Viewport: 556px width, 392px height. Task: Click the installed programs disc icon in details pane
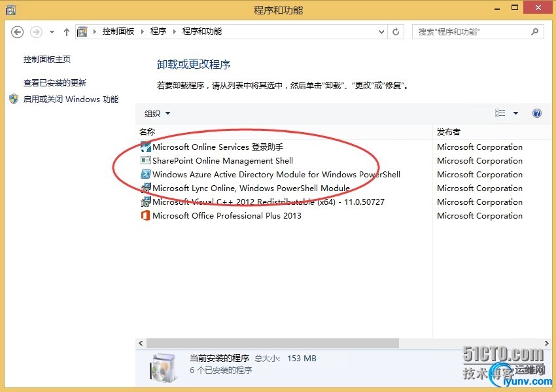[x=163, y=367]
